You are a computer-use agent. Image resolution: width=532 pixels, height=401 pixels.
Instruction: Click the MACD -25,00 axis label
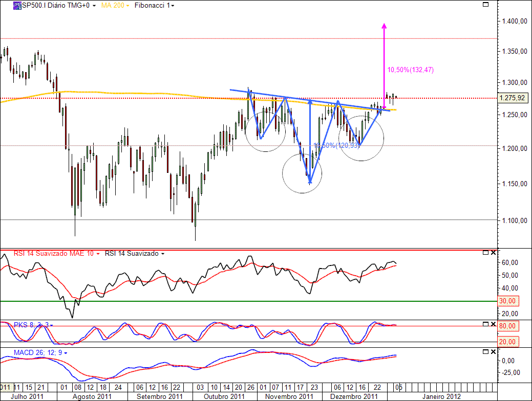point(511,372)
